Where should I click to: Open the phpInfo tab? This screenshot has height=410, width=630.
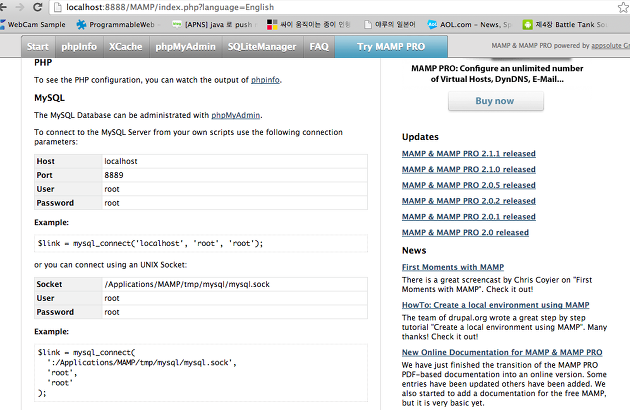pyautogui.click(x=79, y=47)
